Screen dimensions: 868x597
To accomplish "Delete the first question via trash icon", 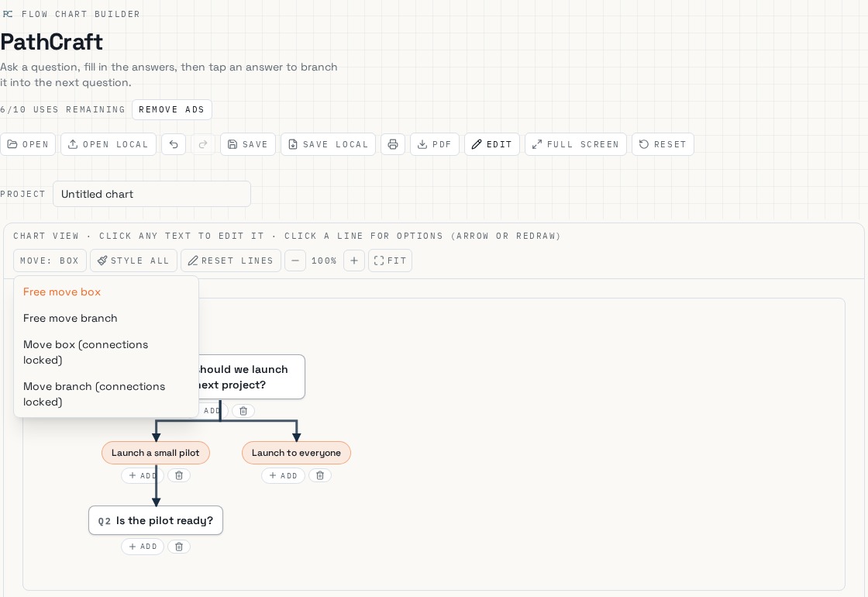I will [x=243, y=411].
